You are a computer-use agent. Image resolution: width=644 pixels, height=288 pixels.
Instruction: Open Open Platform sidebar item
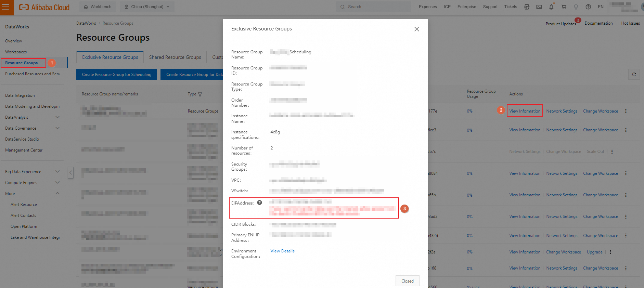point(24,226)
